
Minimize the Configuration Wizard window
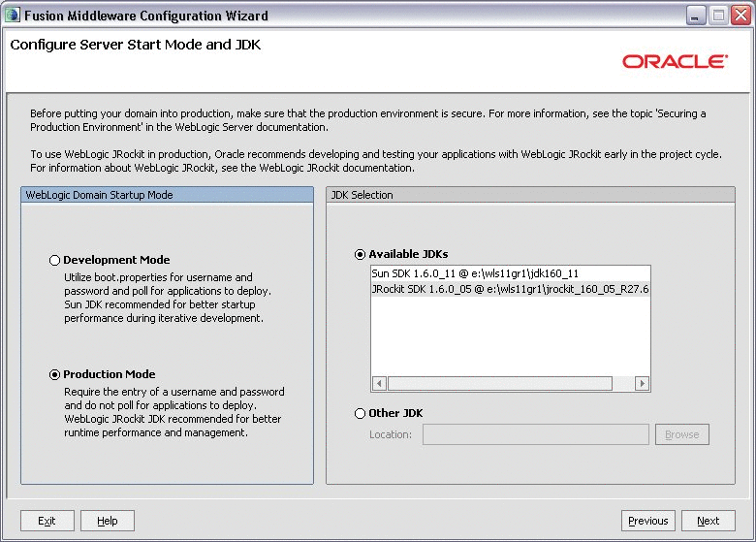pos(696,16)
